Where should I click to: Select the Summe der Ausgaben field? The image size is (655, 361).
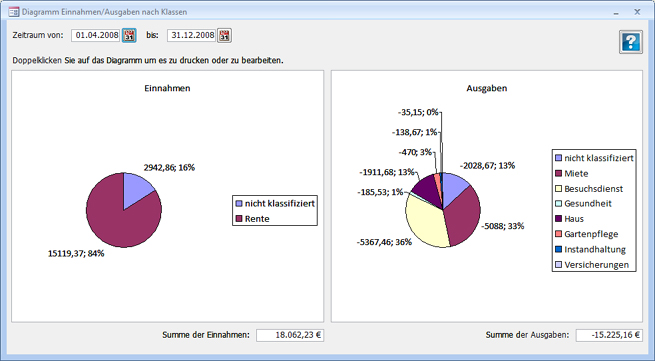coord(609,335)
